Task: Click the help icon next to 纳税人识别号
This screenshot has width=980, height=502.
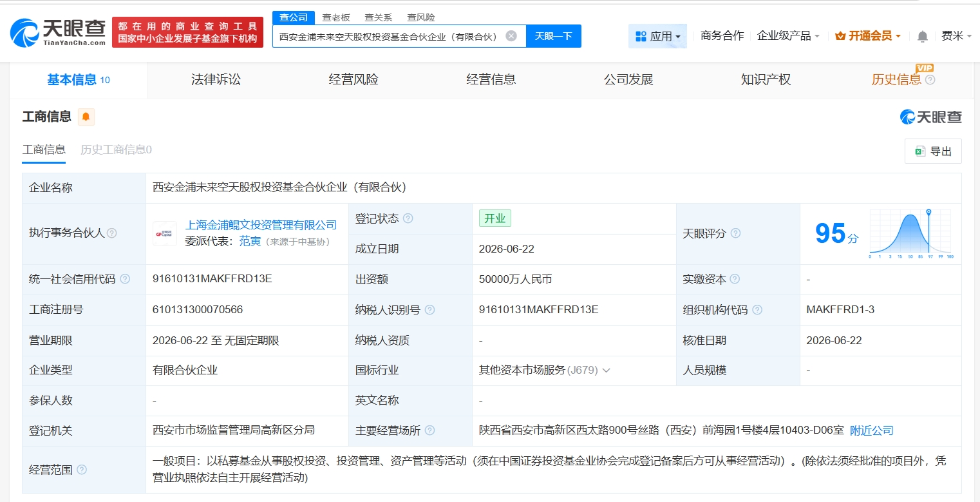Action: (x=429, y=310)
